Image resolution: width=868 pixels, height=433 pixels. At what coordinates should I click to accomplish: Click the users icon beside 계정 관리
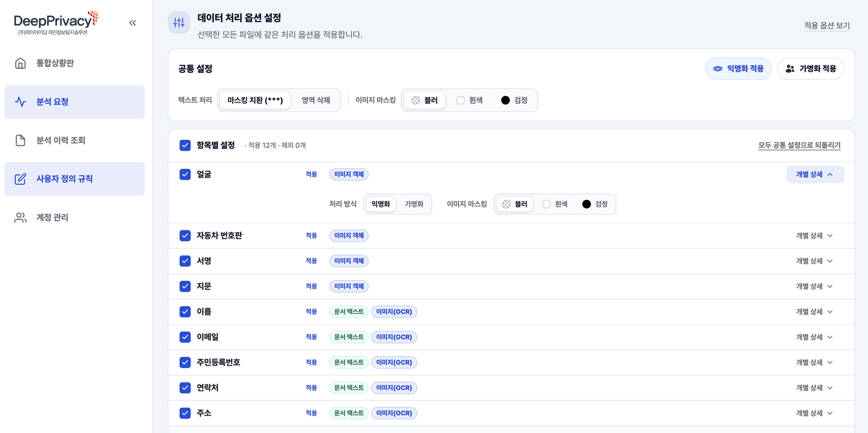(x=20, y=217)
